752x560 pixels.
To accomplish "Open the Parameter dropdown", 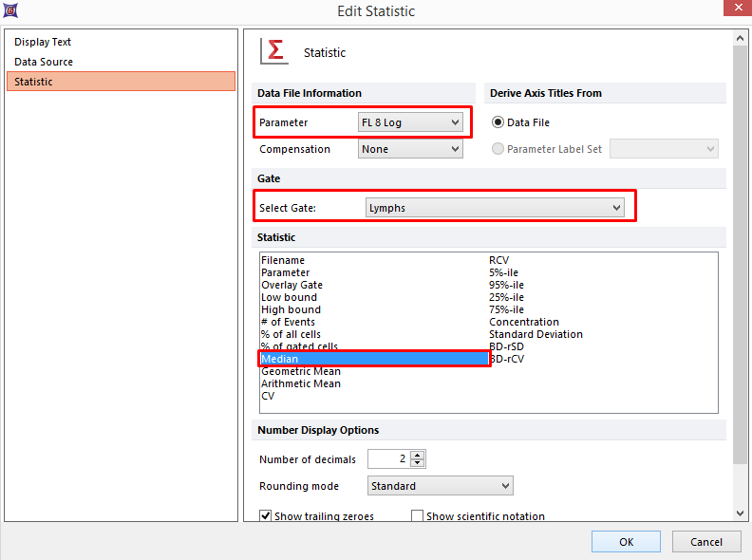I will coord(410,122).
